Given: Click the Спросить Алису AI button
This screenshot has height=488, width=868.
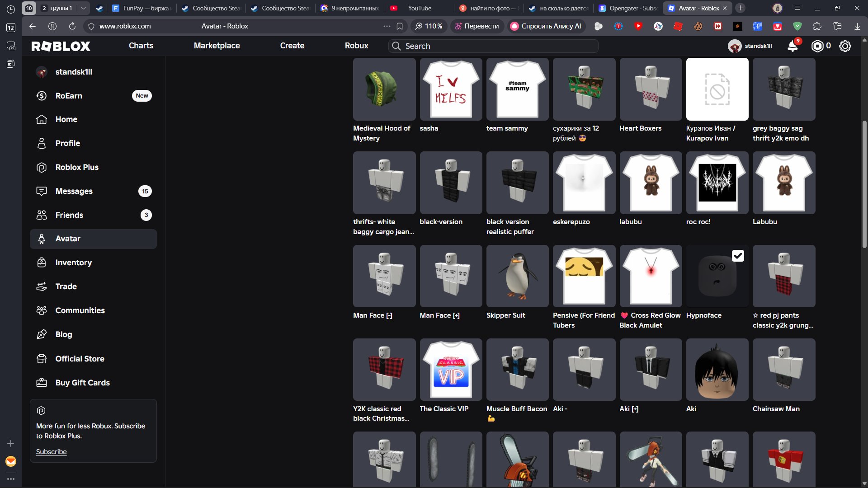Looking at the screenshot, I should (546, 26).
